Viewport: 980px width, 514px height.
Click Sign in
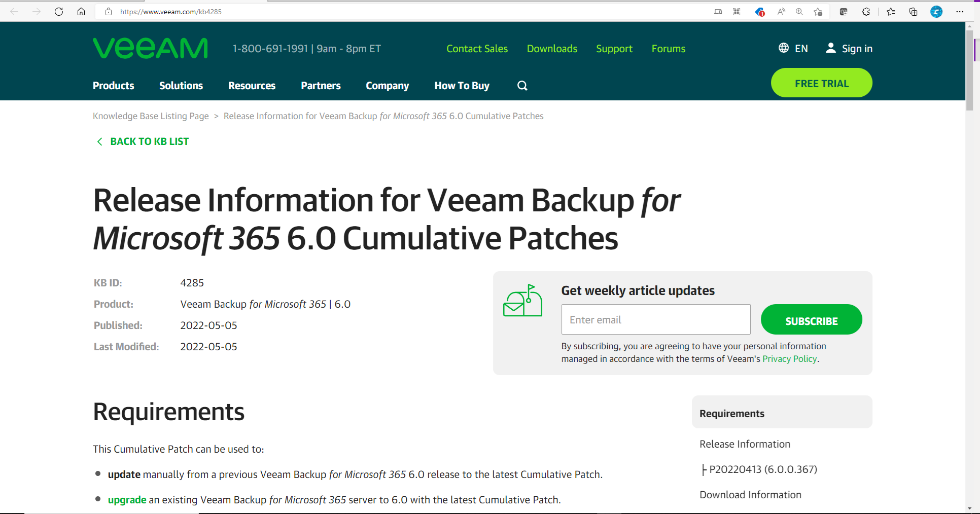[x=857, y=49]
